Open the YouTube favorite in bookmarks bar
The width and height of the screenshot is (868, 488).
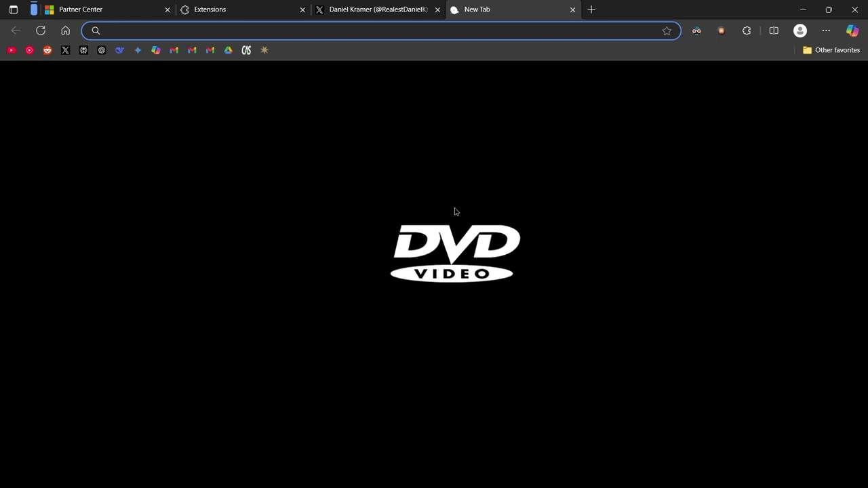tap(12, 50)
